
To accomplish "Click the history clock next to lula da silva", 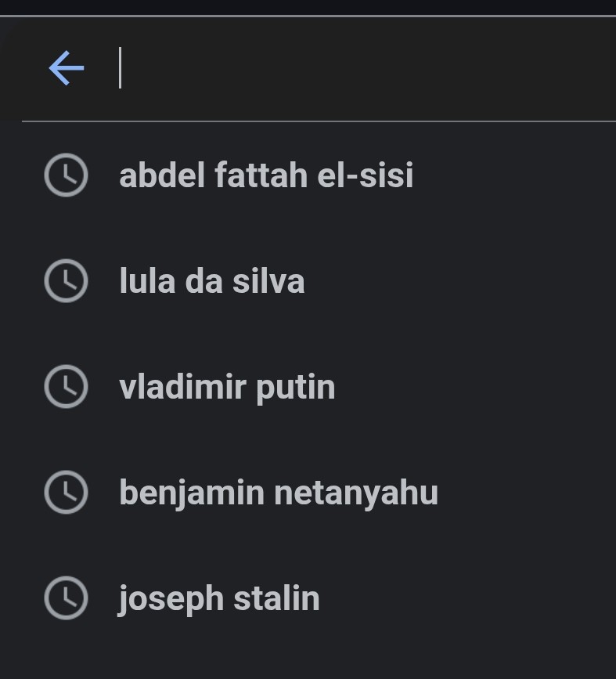I will click(x=67, y=280).
